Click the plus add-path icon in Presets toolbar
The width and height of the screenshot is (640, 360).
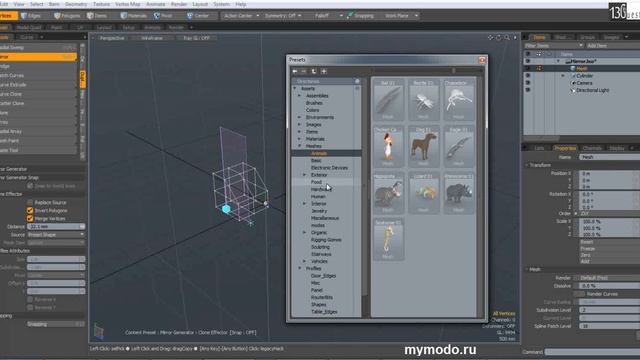[x=324, y=71]
